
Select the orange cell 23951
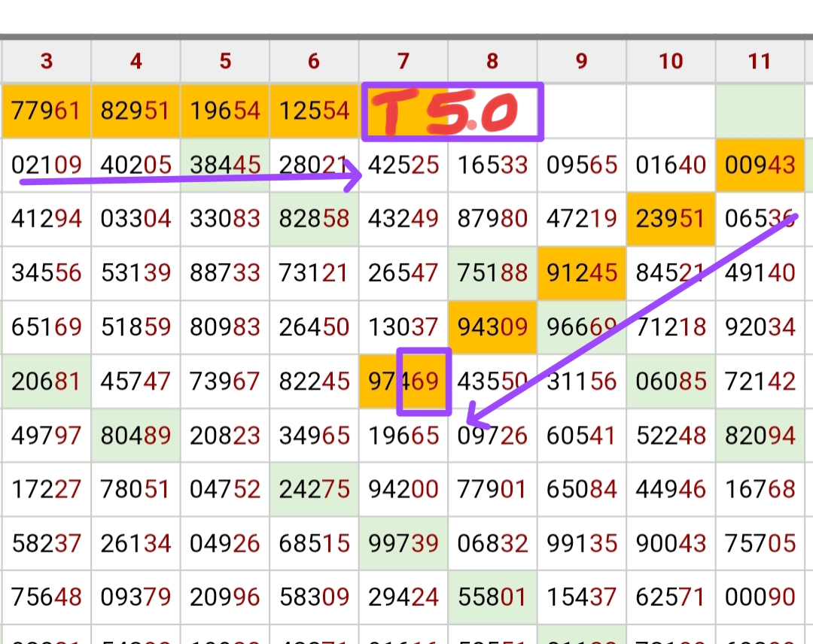(671, 219)
